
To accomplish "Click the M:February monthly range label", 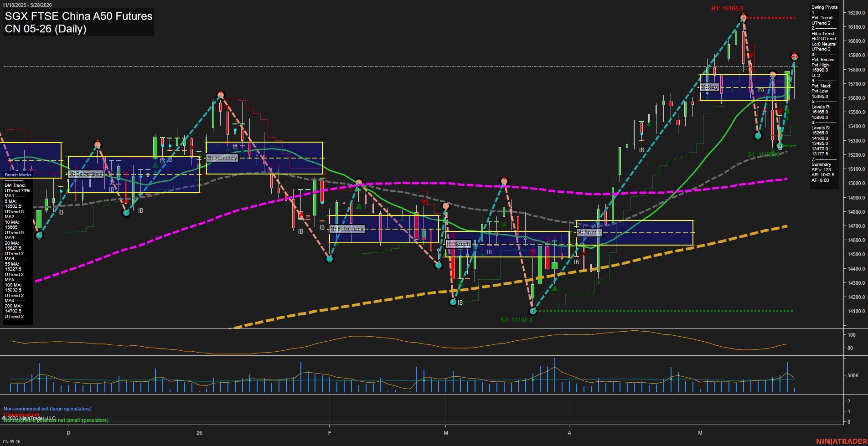I will (x=347, y=229).
